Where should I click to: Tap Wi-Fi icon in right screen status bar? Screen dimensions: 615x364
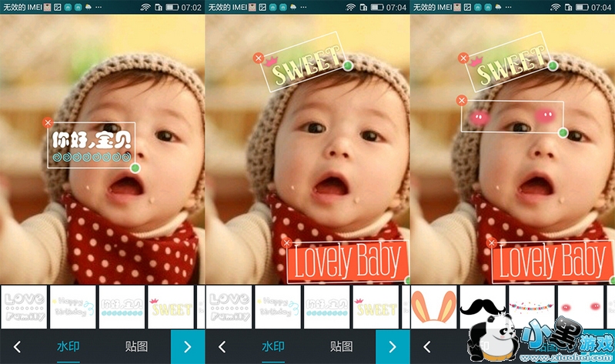(x=556, y=7)
